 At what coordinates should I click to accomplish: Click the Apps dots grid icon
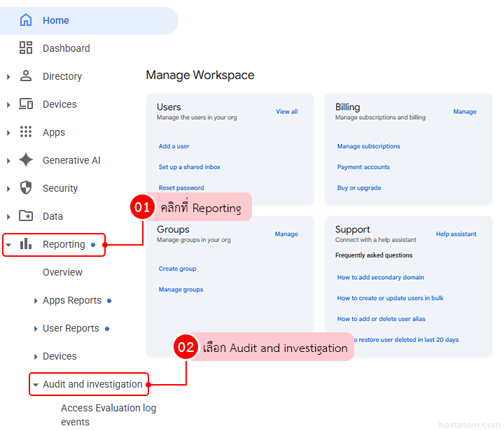pyautogui.click(x=26, y=132)
